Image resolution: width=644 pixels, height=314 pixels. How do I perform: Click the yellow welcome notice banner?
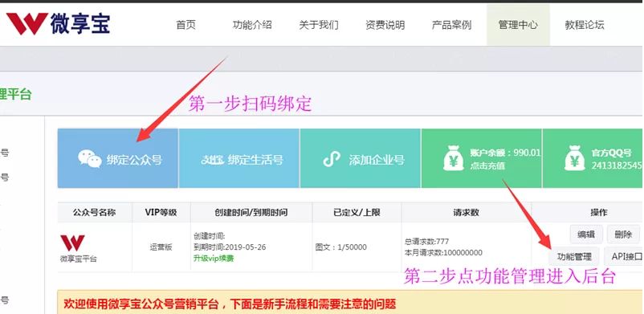(350, 302)
